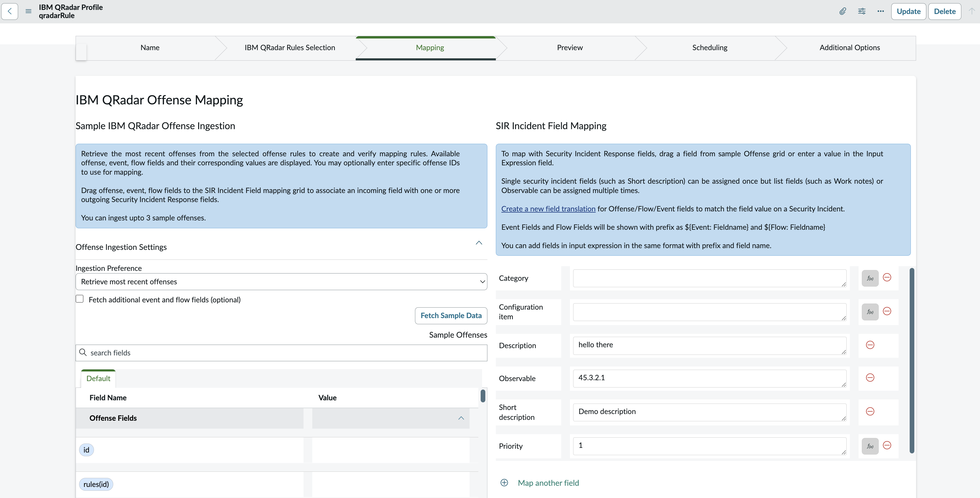Go to the Additional Options step
Image resolution: width=980 pixels, height=498 pixels.
850,48
